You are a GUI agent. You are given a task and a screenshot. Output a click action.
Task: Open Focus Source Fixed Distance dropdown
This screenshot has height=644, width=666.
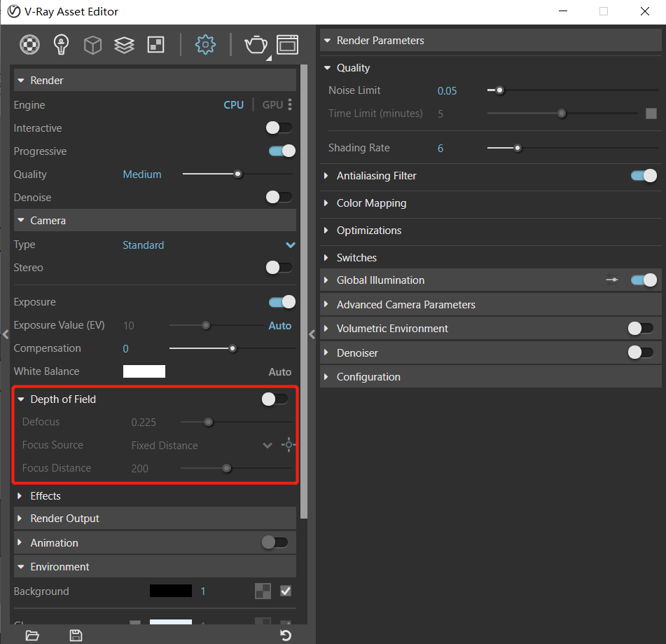(201, 446)
